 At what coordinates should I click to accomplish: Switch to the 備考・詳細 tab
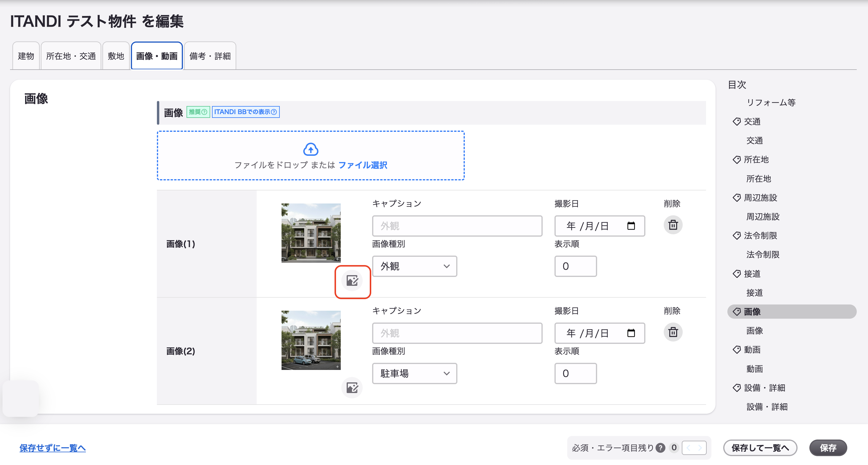(x=210, y=56)
